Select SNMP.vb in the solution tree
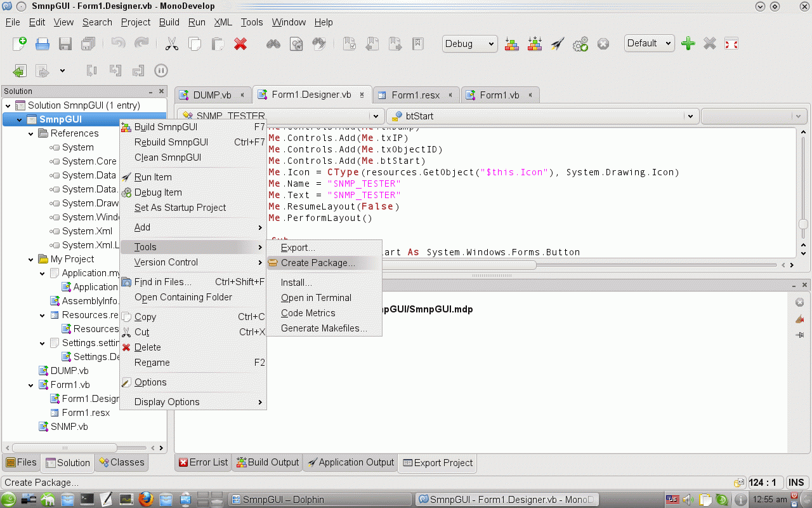The image size is (812, 508). pos(69,427)
